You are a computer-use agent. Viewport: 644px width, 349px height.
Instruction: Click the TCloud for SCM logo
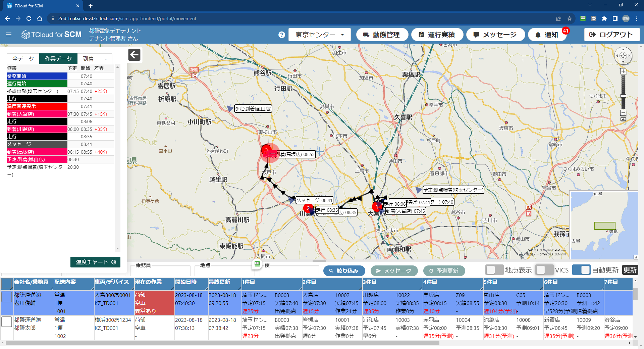pos(51,35)
